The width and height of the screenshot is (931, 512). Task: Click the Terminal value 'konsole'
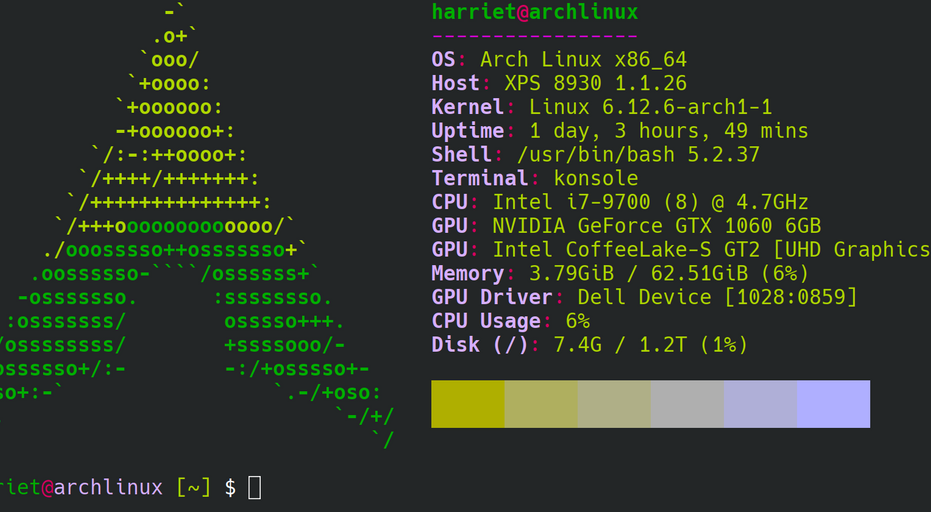(x=596, y=178)
